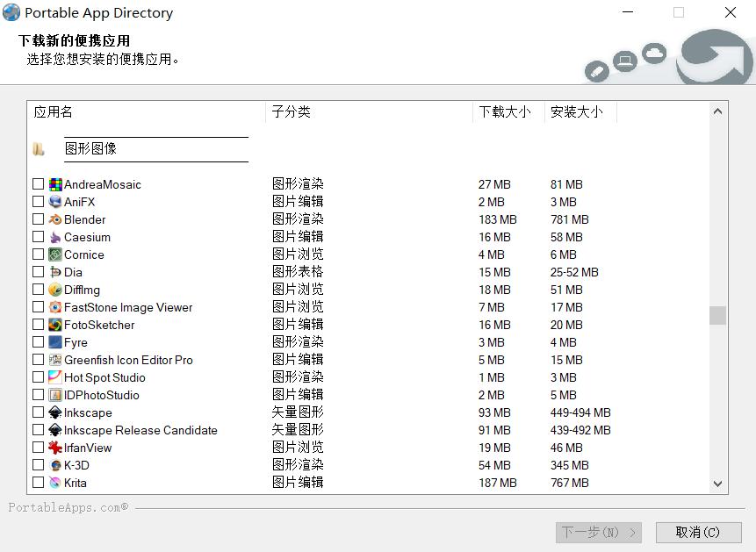Click the 图形图像 category folder icon

tap(39, 149)
